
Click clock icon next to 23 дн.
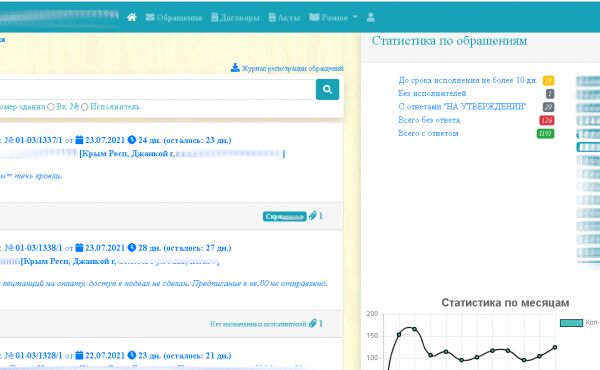tap(132, 355)
